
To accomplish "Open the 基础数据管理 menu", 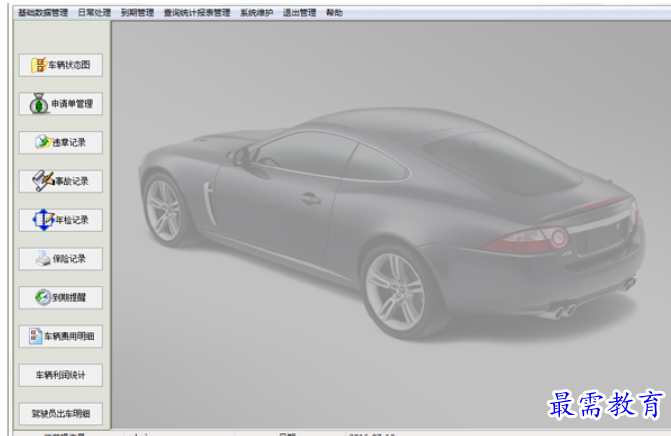I will tap(43, 13).
